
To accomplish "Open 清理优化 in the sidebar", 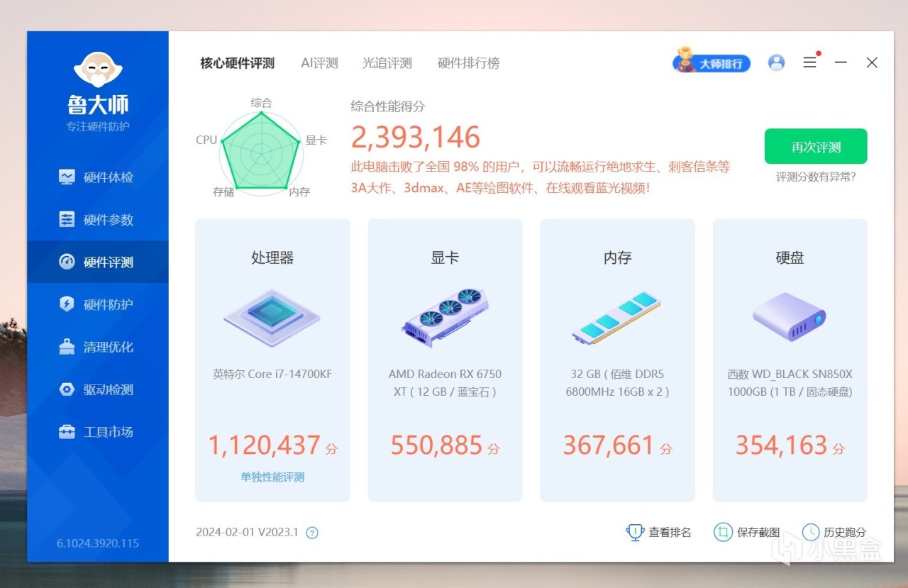I will click(x=98, y=347).
